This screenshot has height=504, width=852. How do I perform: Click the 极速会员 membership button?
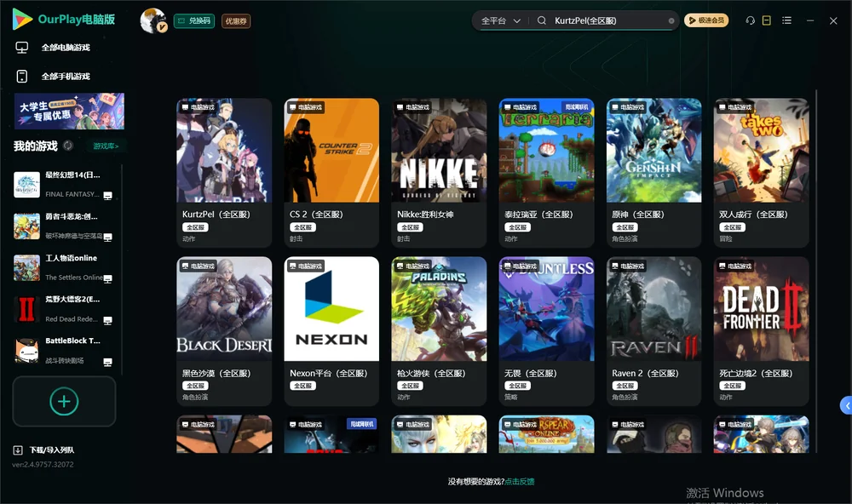click(x=706, y=20)
